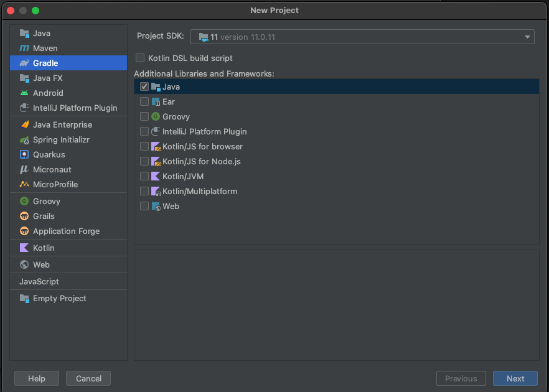This screenshot has width=549, height=392.
Task: Click the Cancel button
Action: (x=88, y=378)
